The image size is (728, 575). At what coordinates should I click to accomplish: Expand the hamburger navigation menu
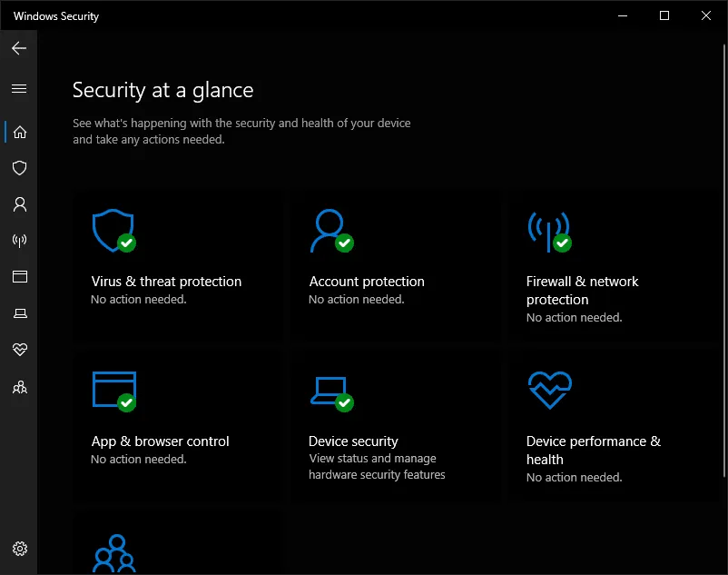pyautogui.click(x=19, y=88)
